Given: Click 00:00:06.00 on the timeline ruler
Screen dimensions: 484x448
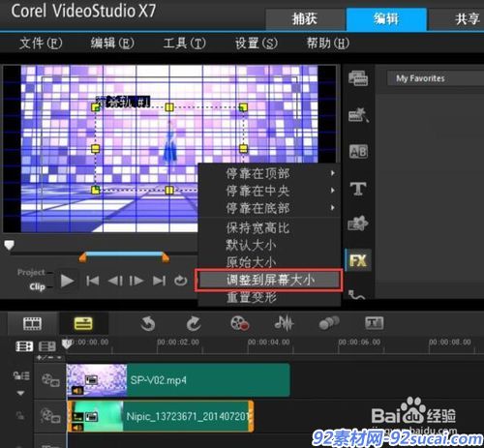Looking at the screenshot, I should click(x=359, y=342).
